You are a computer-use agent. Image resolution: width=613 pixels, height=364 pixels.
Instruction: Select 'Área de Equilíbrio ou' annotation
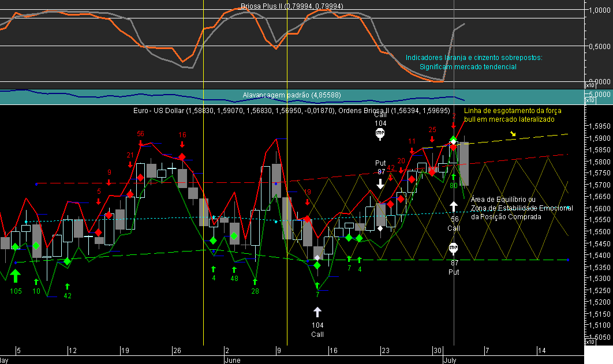(503, 200)
